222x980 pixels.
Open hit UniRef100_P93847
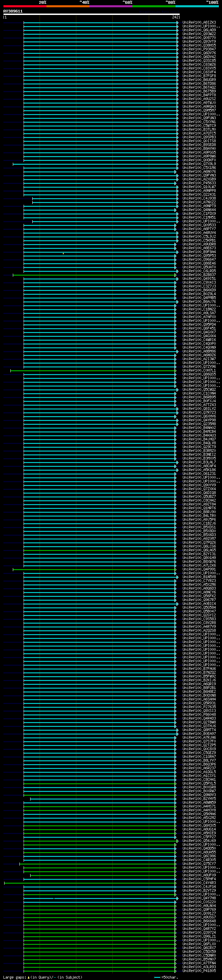(199, 49)
